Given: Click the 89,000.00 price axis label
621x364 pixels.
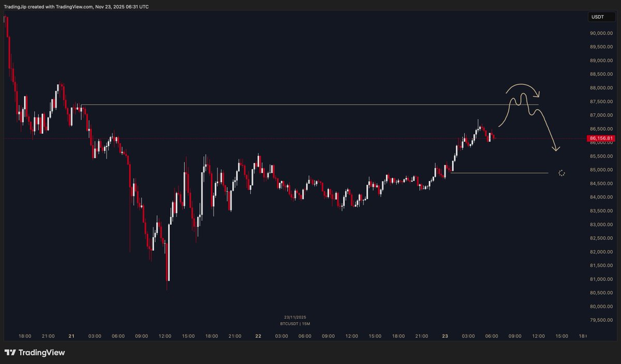Looking at the screenshot, I should click(x=600, y=60).
